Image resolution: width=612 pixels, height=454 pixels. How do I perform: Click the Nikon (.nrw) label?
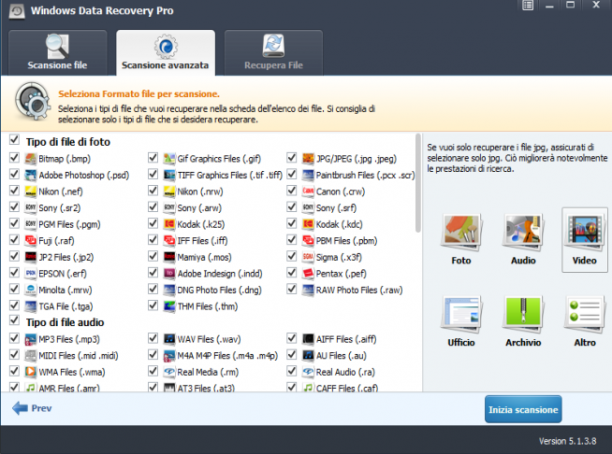(x=200, y=192)
